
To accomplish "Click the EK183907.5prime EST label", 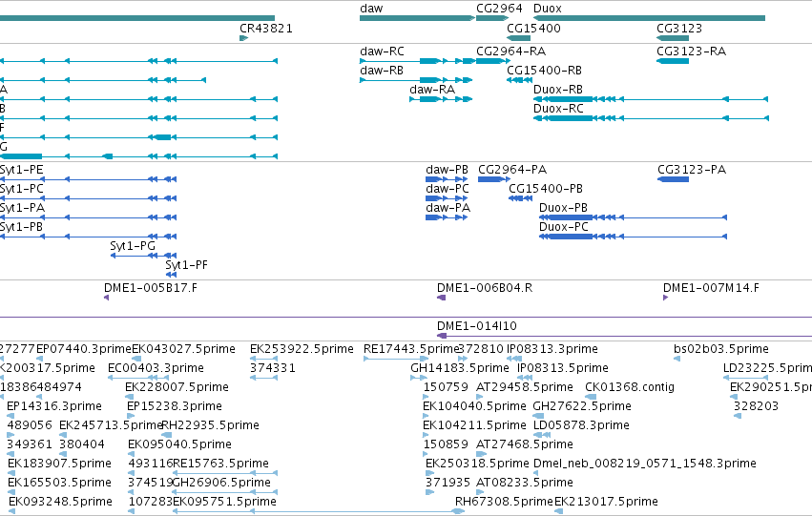I will click(59, 464).
